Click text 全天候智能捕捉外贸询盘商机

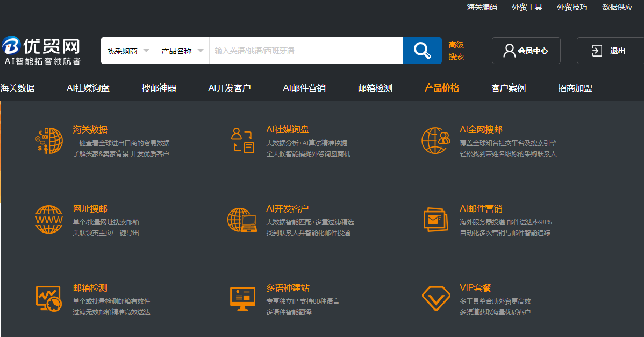[309, 153]
